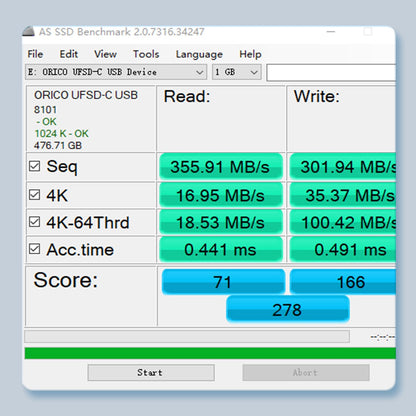Open the Language menu

click(x=199, y=54)
